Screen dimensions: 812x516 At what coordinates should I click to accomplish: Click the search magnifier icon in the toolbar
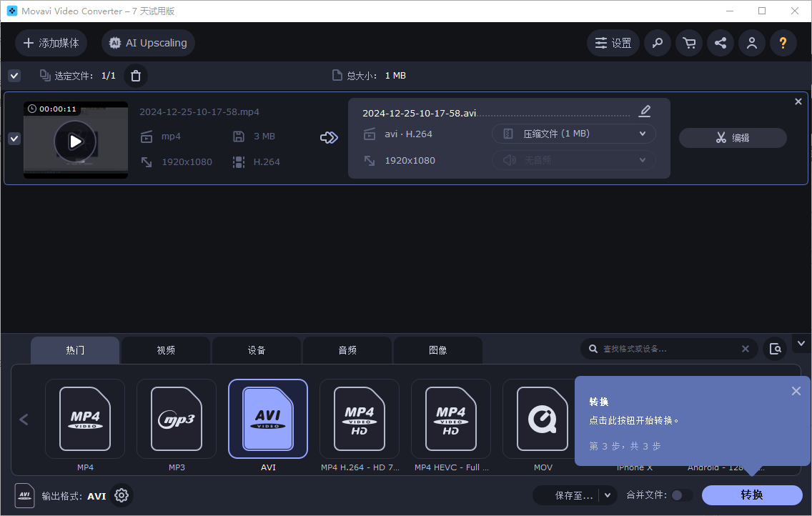point(657,43)
